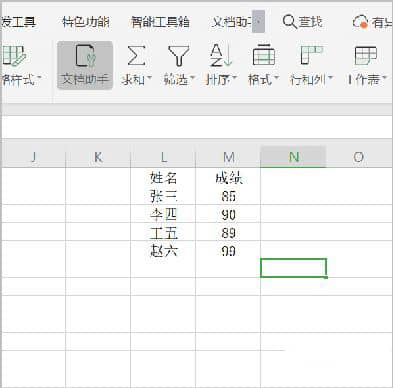Expand the 求和 dropdown arrow
393x388 pixels.
(149, 79)
